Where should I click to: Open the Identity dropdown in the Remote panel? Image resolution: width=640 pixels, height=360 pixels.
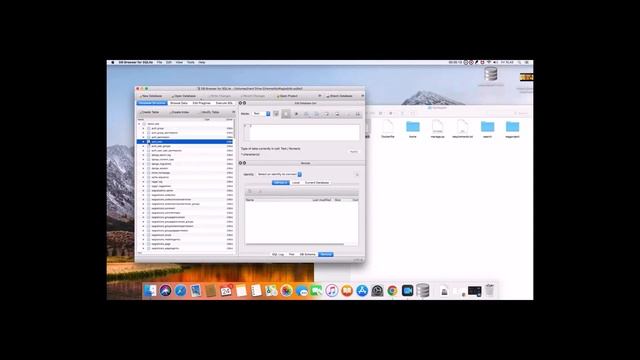279,174
